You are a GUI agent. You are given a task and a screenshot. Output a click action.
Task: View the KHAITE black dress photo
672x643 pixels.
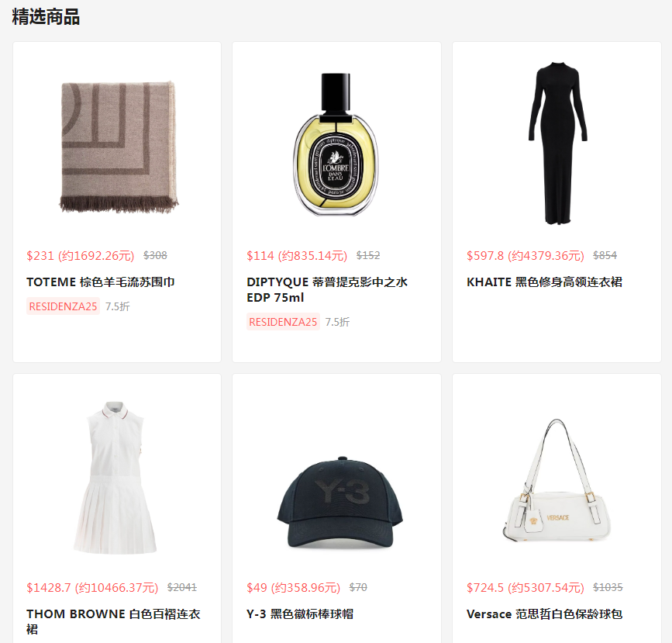tap(557, 143)
